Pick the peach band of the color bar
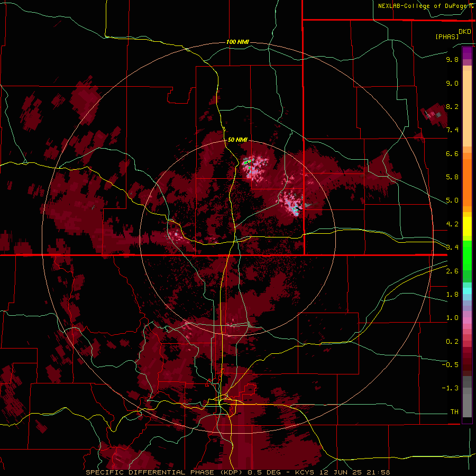 (x=467, y=108)
